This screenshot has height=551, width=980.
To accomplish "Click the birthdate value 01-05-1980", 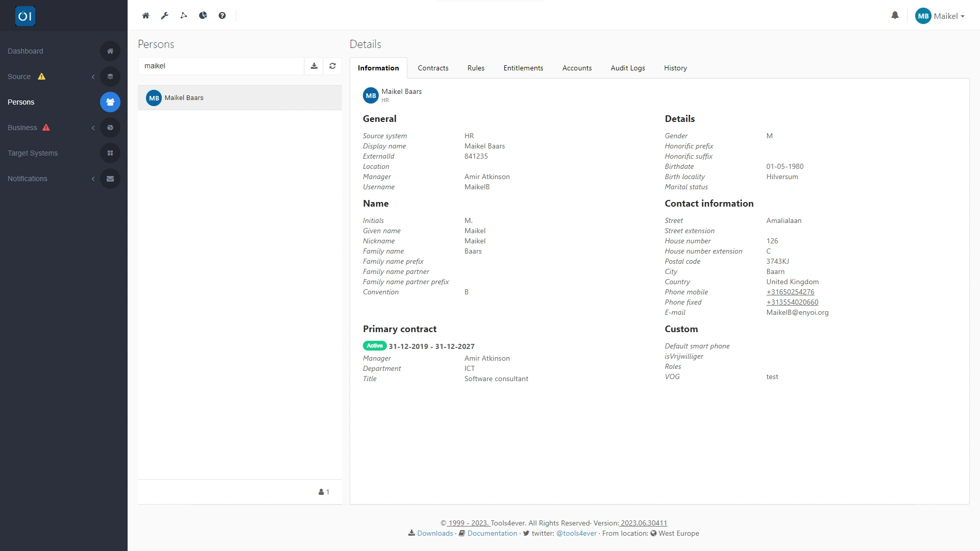I will tap(785, 166).
